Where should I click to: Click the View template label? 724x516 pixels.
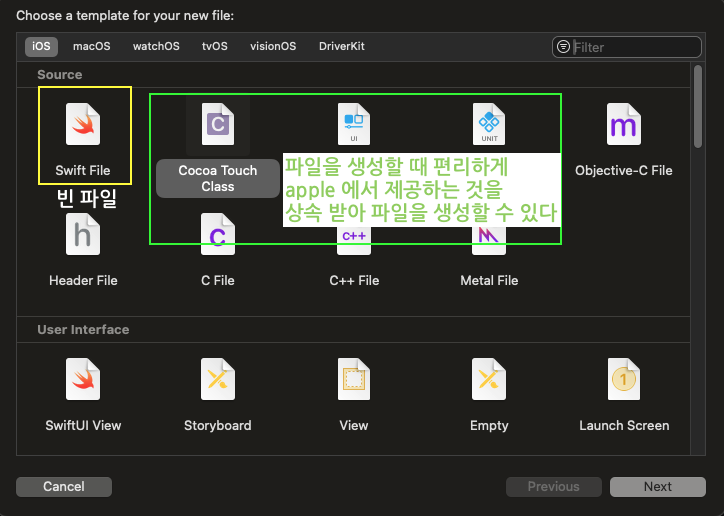click(354, 426)
